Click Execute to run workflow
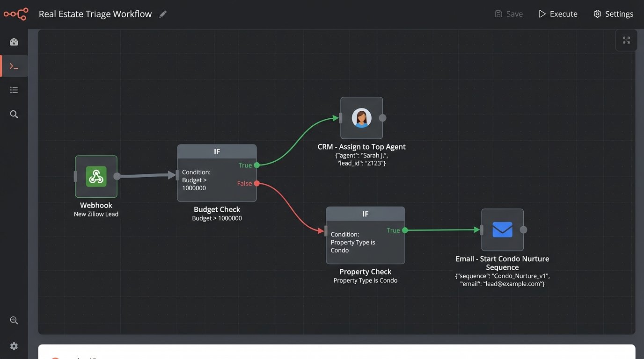The height and width of the screenshot is (359, 644). 558,14
